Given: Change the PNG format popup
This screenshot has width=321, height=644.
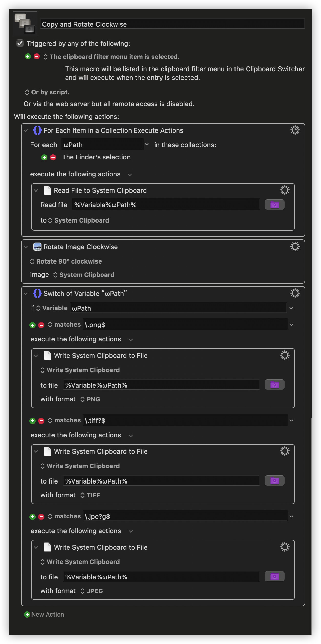Looking at the screenshot, I should (x=90, y=399).
